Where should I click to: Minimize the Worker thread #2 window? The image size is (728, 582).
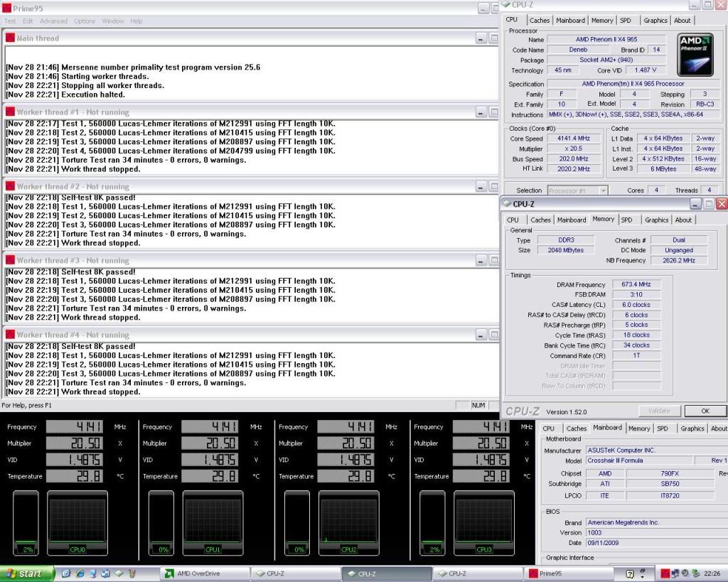point(481,187)
